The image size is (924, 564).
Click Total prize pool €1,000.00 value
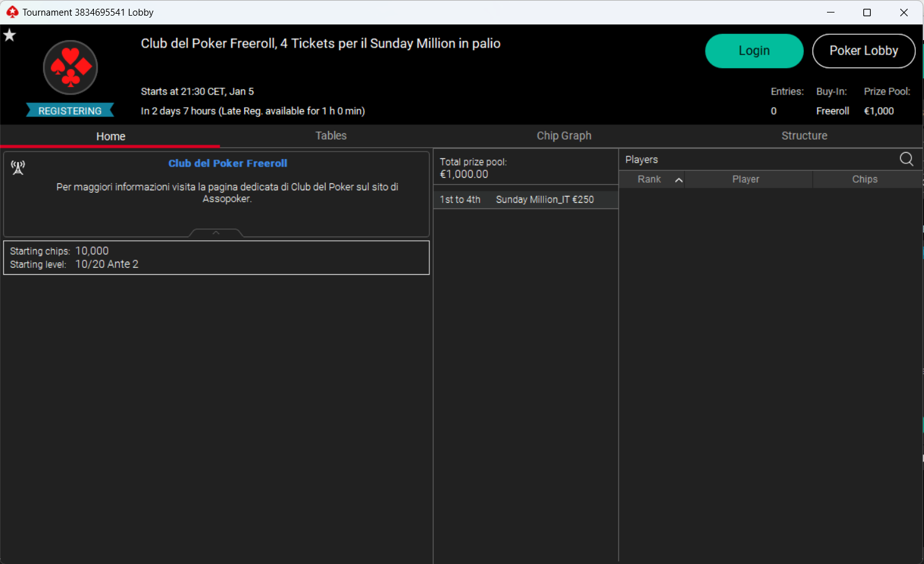pos(464,175)
